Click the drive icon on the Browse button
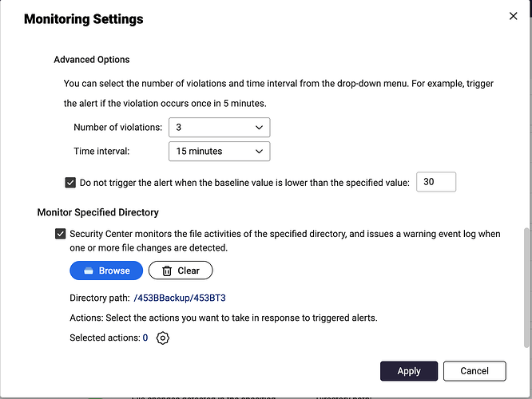This screenshot has width=532, height=399. (x=89, y=271)
